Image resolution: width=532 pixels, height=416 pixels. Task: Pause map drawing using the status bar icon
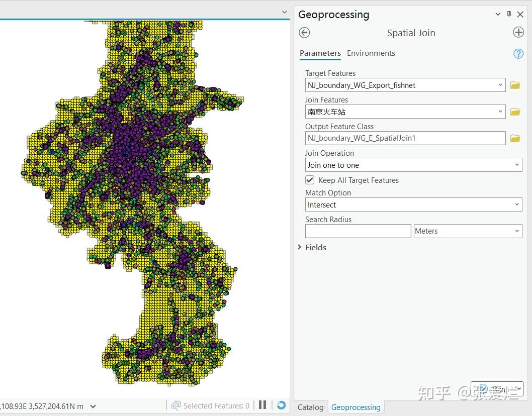[262, 405]
